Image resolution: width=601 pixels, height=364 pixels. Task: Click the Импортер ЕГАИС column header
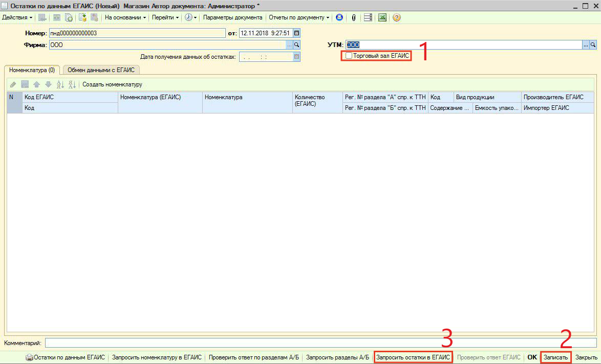(x=557, y=108)
